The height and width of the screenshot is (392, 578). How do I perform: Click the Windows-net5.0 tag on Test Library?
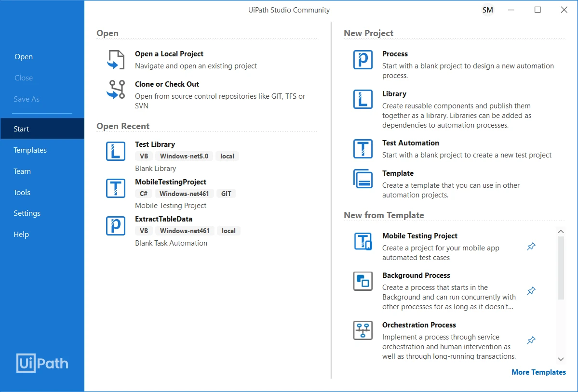tap(184, 156)
